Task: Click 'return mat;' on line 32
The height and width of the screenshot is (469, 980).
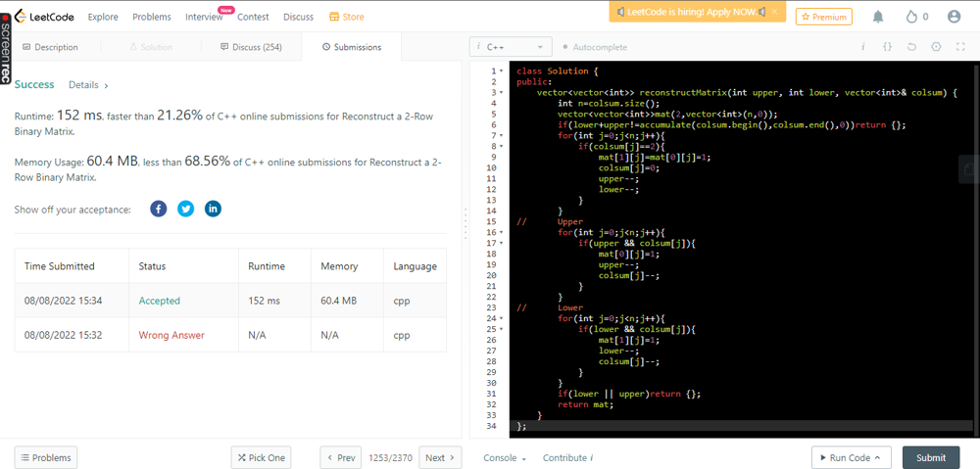Action: pyautogui.click(x=586, y=404)
